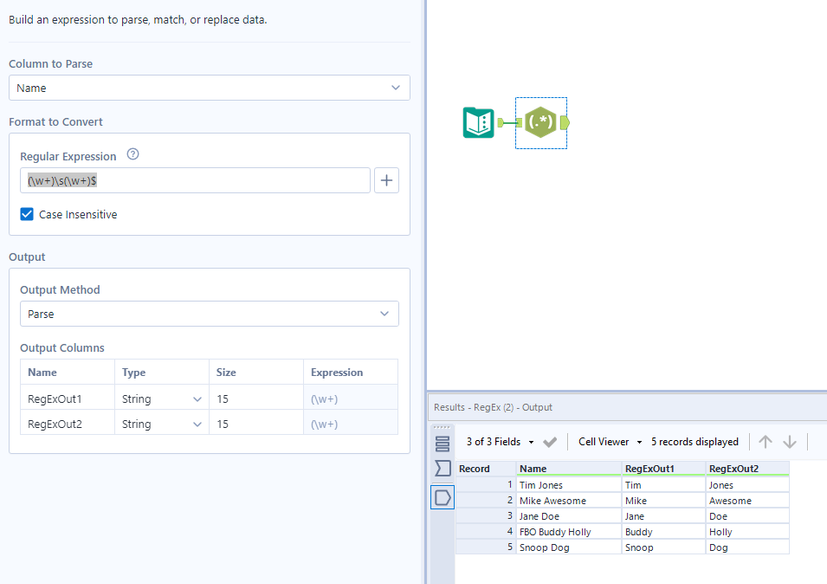827x584 pixels.
Task: Select the RegExOut2 cell 'Awesome'
Action: [x=747, y=501]
